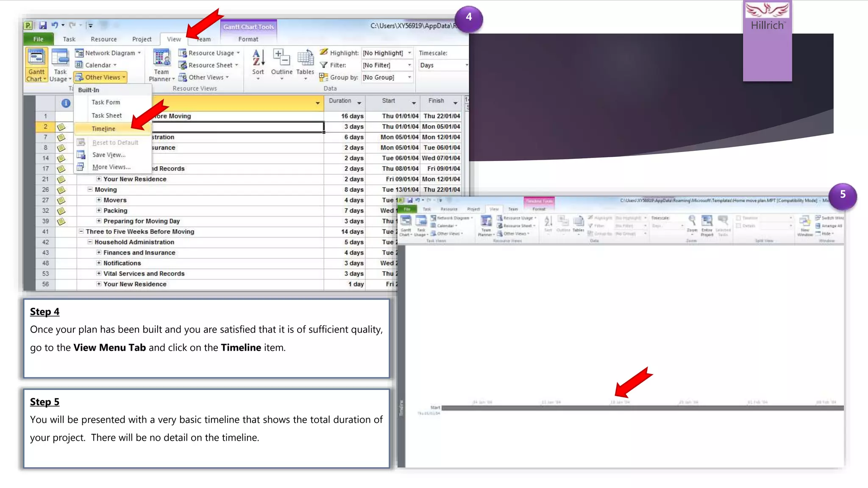Open the Filter combo box in step 4
Viewport: 868px width, 488px height.
coord(387,65)
